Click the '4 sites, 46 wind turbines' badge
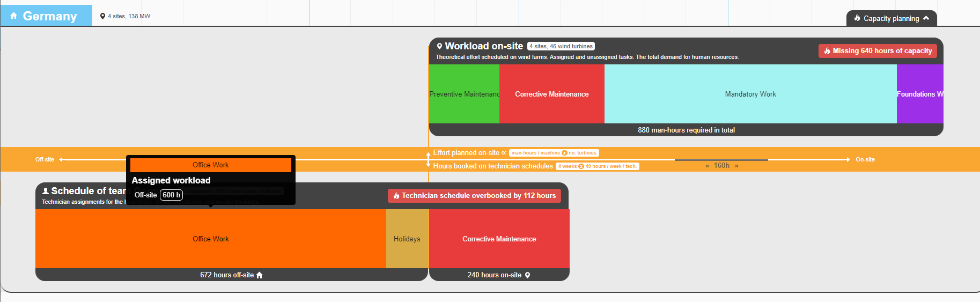Screen dimensions: 980x302 pyautogui.click(x=561, y=47)
